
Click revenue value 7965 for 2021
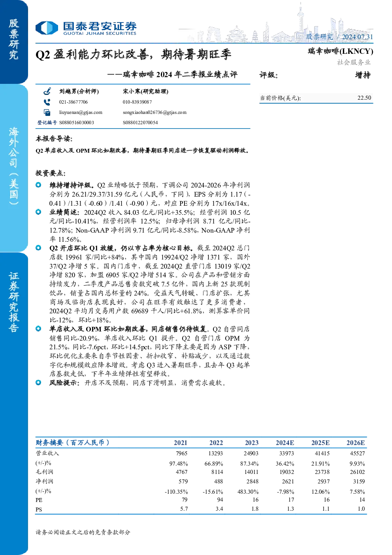click(182, 453)
